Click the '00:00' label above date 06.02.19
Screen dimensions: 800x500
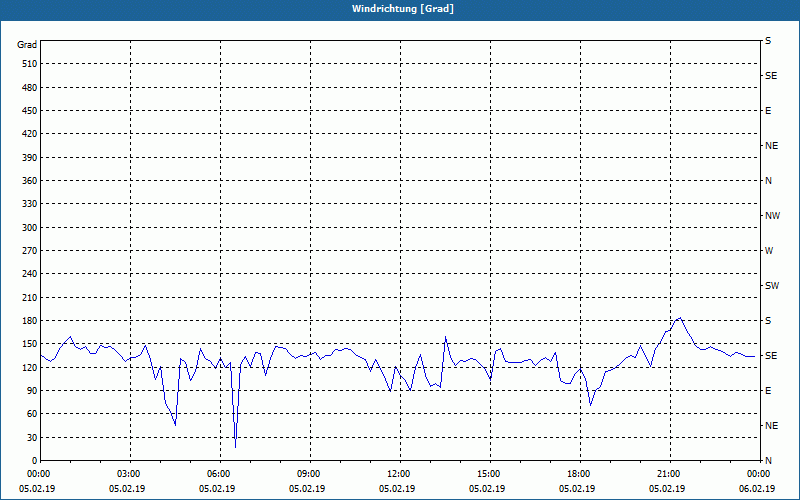pos(759,474)
